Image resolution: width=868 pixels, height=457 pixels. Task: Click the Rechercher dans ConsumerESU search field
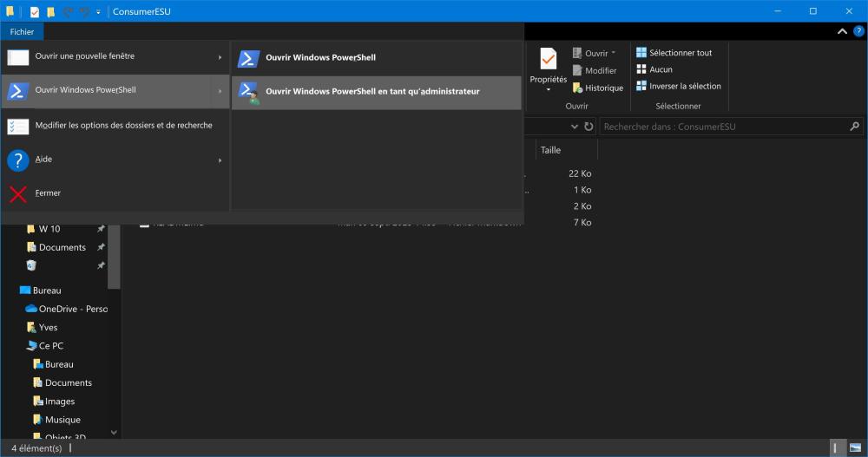point(723,127)
